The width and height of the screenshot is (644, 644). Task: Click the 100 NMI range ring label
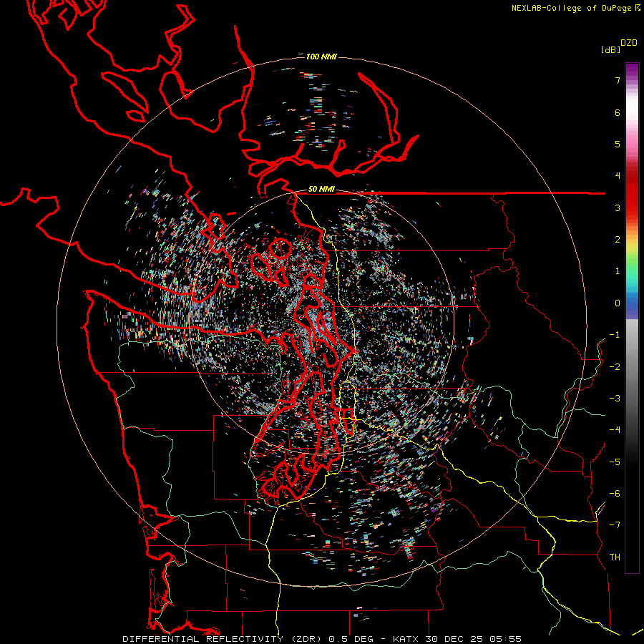click(x=321, y=57)
